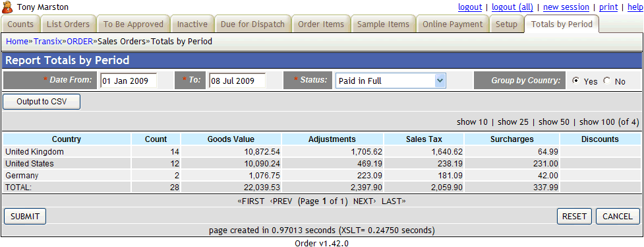Click into the To date field

tap(237, 81)
